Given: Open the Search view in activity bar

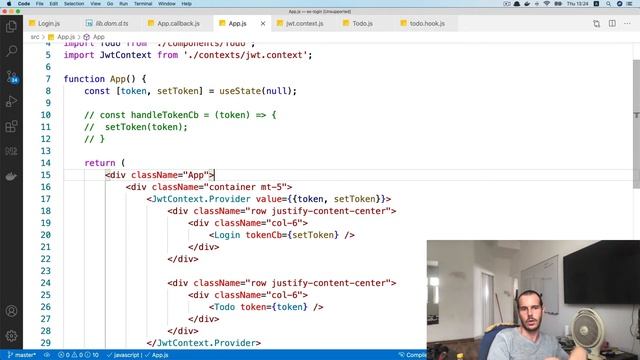Looking at the screenshot, I should [11, 51].
